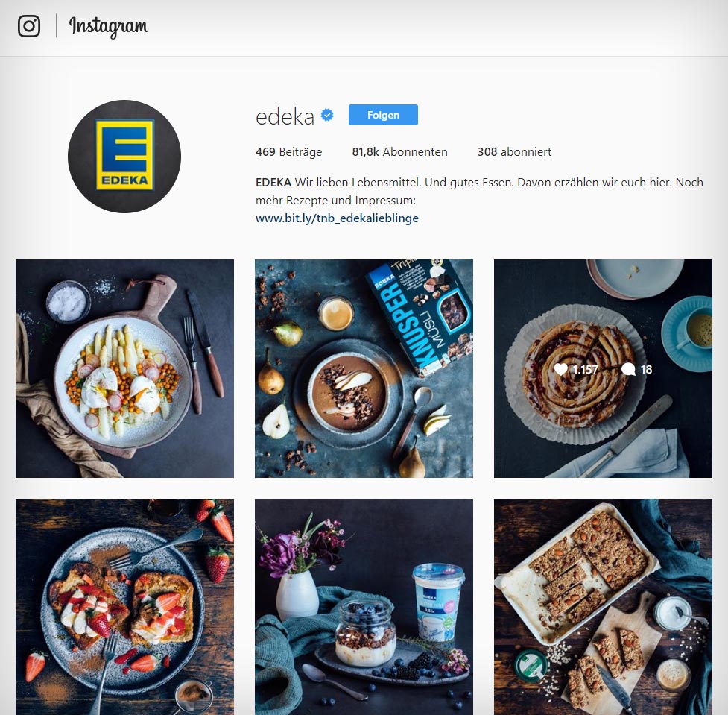Click the Instagram camera logo icon

coord(29,26)
